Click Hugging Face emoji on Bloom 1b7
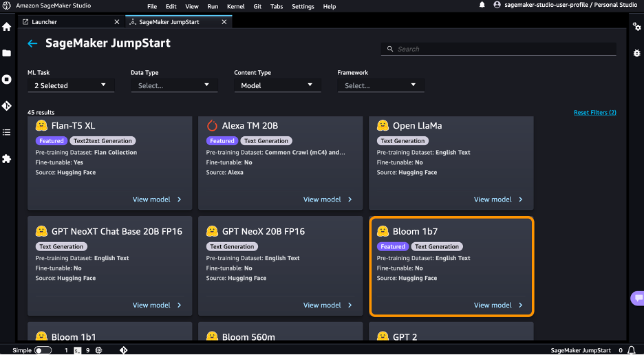This screenshot has width=644, height=355. [383, 231]
